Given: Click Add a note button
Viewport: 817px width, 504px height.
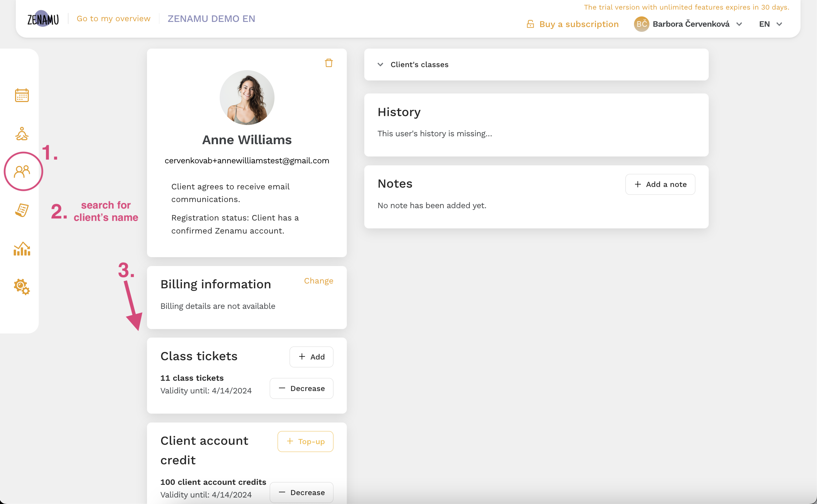Looking at the screenshot, I should (660, 184).
